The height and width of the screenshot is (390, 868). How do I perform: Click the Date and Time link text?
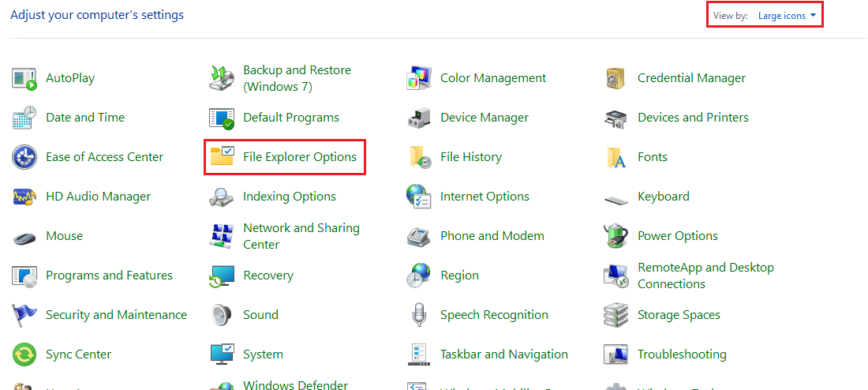tap(85, 118)
